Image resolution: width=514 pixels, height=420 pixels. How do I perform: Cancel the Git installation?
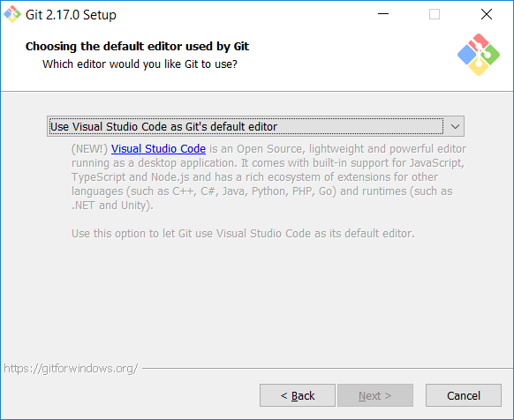click(x=463, y=395)
